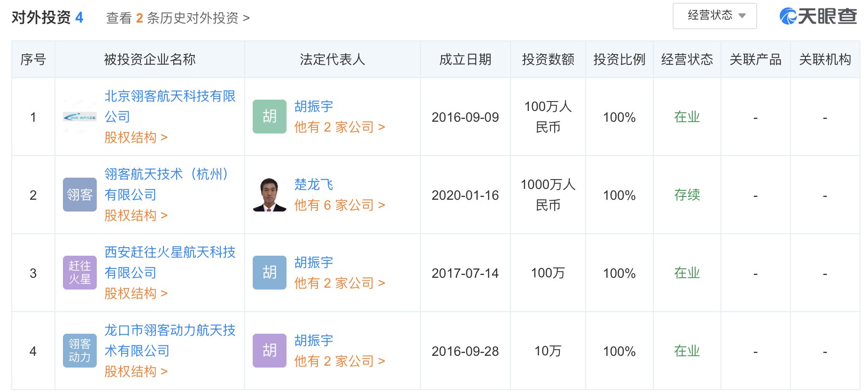
Task: Click the 1000万人民币 investment amount
Action: coord(548,195)
